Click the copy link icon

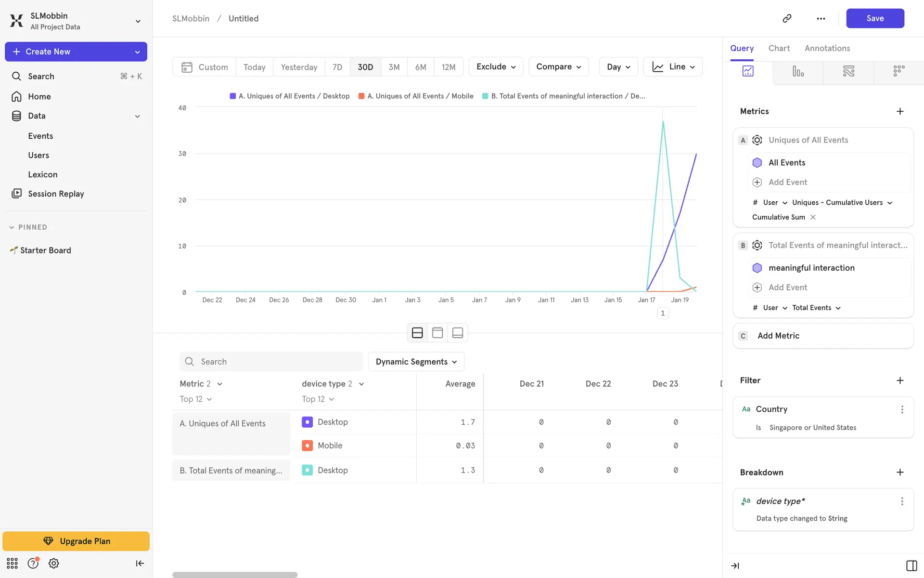tap(787, 18)
